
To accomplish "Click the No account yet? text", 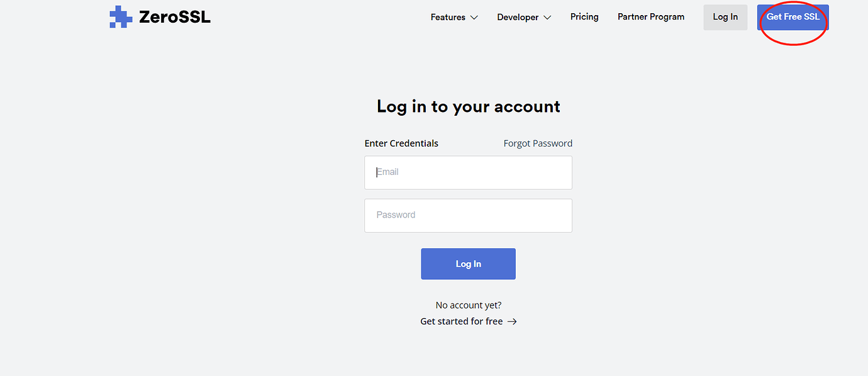I will 468,305.
